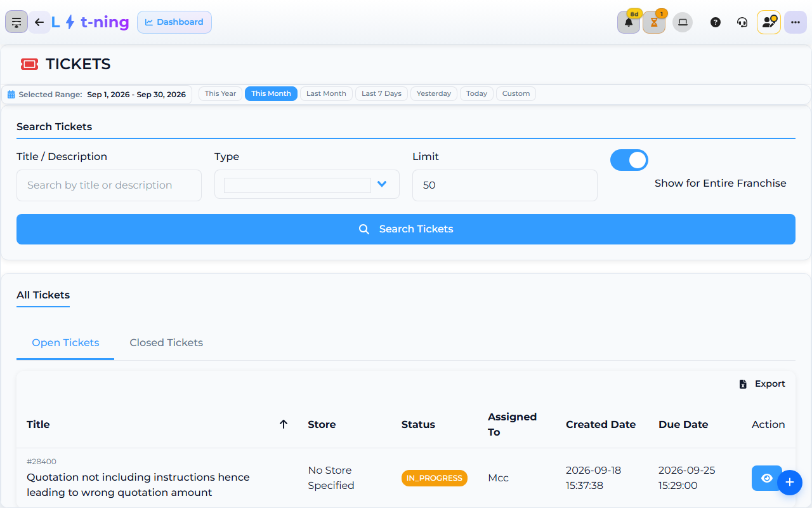Go back with the left arrow
The image size is (812, 508).
click(x=39, y=22)
